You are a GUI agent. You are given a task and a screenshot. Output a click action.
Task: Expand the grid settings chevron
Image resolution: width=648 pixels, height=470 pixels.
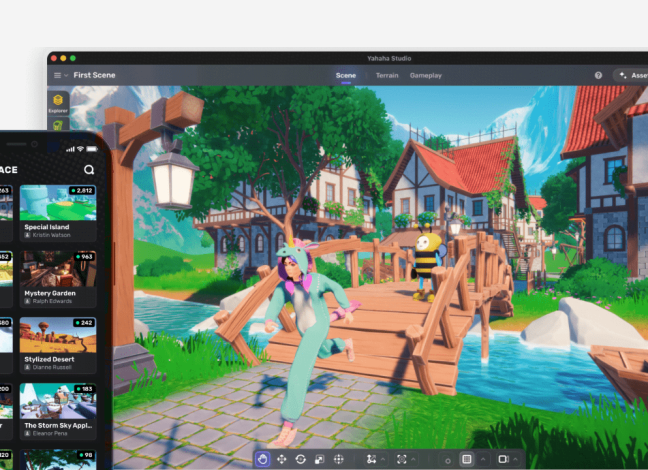482,459
